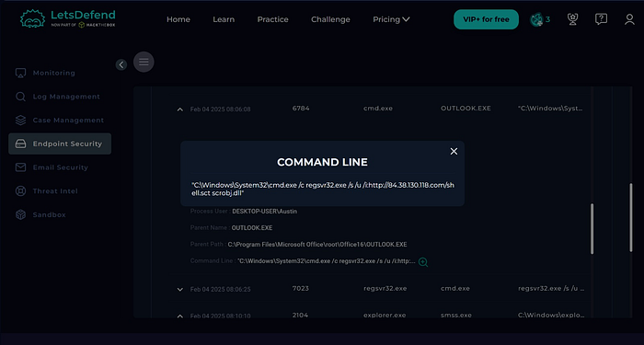Click the Log Management magnifier icon

(x=20, y=97)
